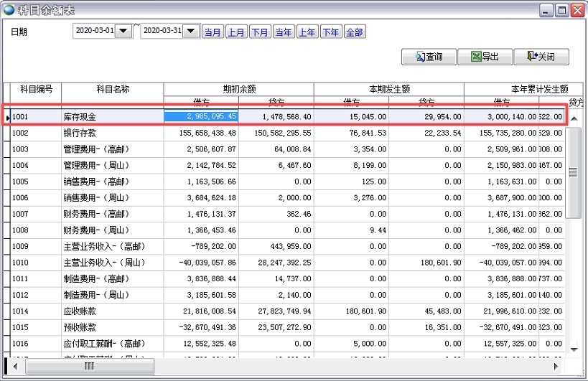The image size is (588, 381).
Task: Click the 科目编号 column header
Action: pyautogui.click(x=36, y=89)
